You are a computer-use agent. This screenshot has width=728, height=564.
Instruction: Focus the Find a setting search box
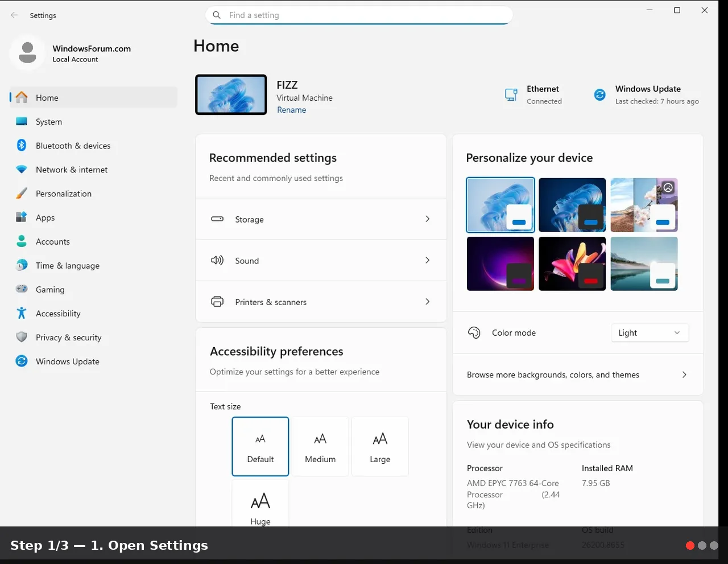359,15
